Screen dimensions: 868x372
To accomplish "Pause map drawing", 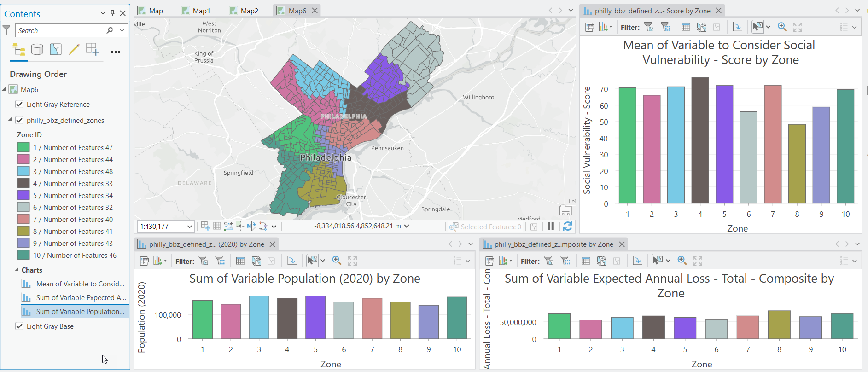I will 550,226.
